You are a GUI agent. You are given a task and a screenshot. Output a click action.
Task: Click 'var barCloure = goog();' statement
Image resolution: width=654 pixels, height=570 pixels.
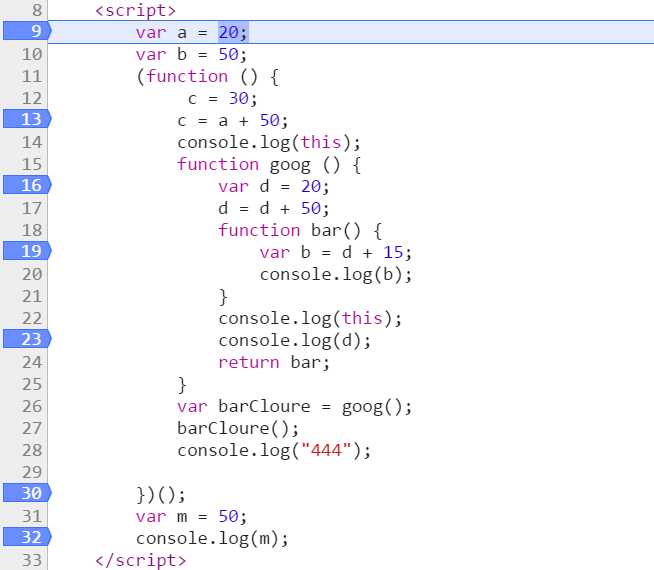coord(295,407)
